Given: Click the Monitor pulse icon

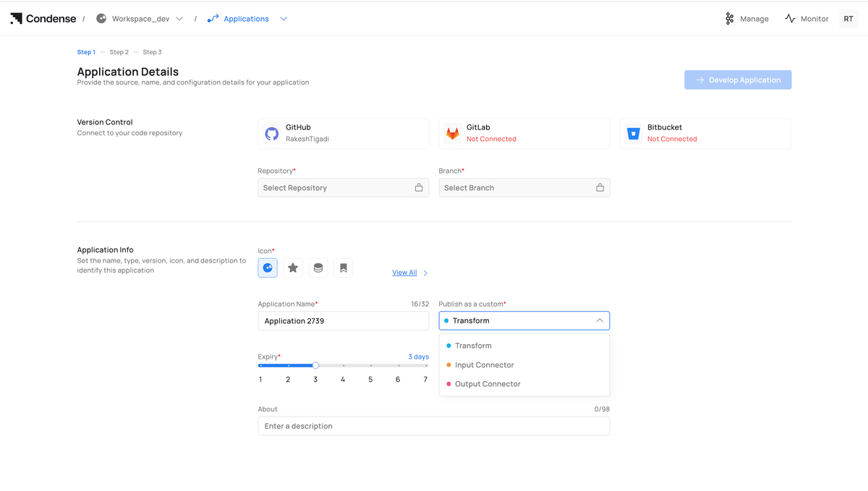Looking at the screenshot, I should [790, 19].
